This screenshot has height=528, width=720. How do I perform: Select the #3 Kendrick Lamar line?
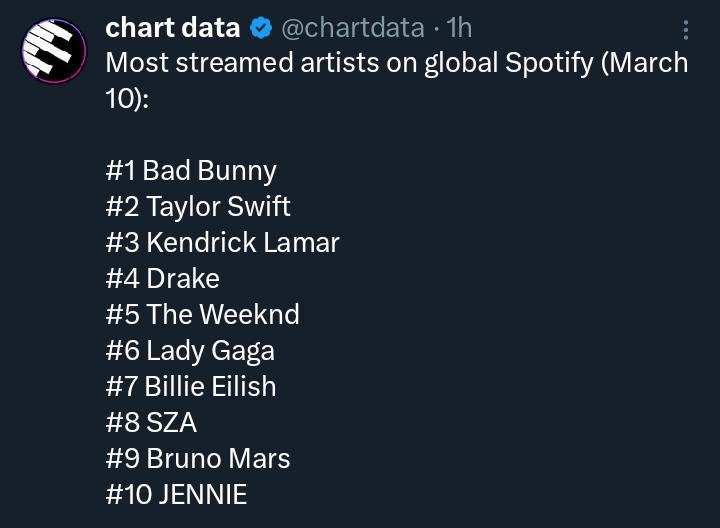point(223,242)
